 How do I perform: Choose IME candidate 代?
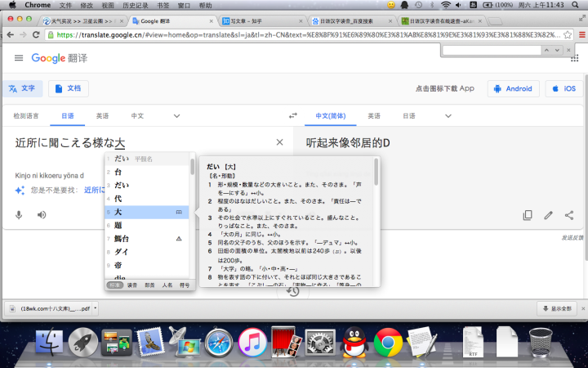pyautogui.click(x=147, y=199)
